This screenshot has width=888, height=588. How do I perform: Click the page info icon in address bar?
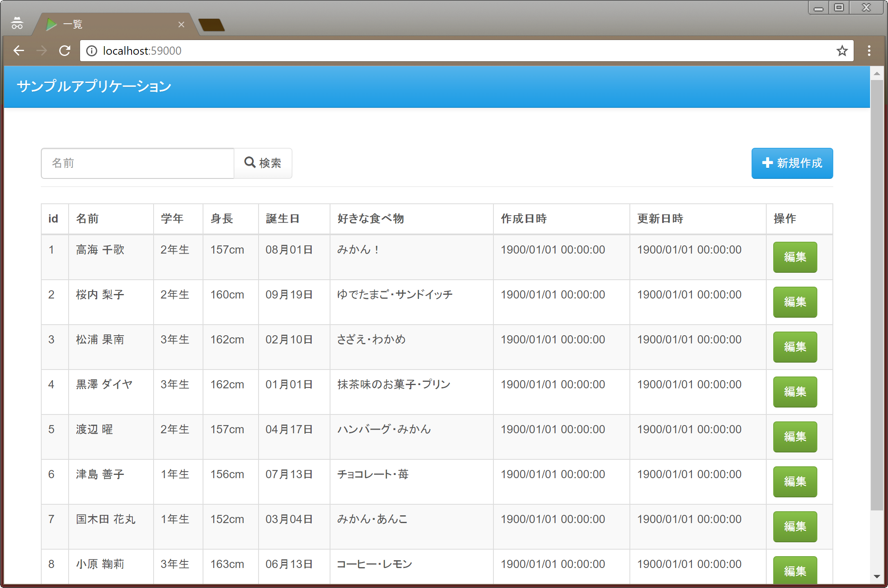point(91,51)
